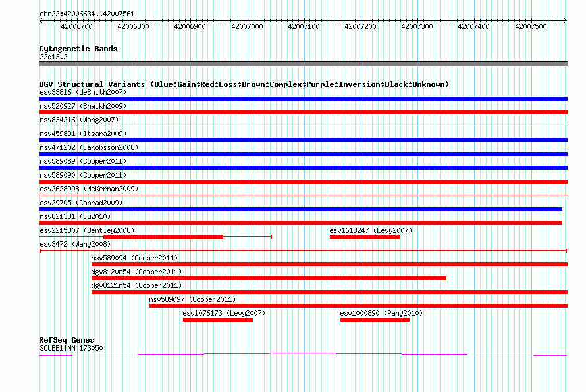Open nsv821331 (Ju2010) variant label

[x=75, y=216]
